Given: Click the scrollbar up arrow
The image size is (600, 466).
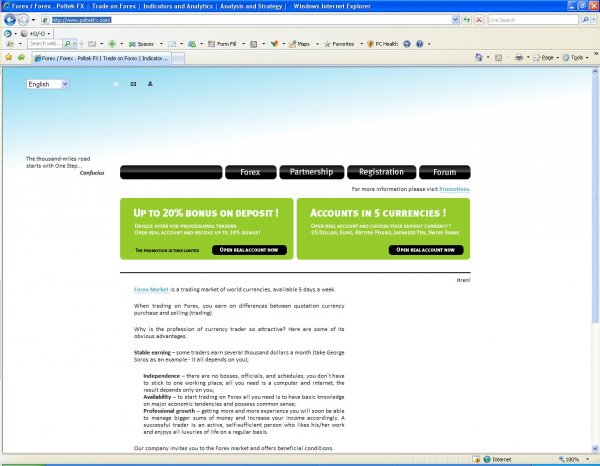Looking at the screenshot, I should pyautogui.click(x=595, y=71).
